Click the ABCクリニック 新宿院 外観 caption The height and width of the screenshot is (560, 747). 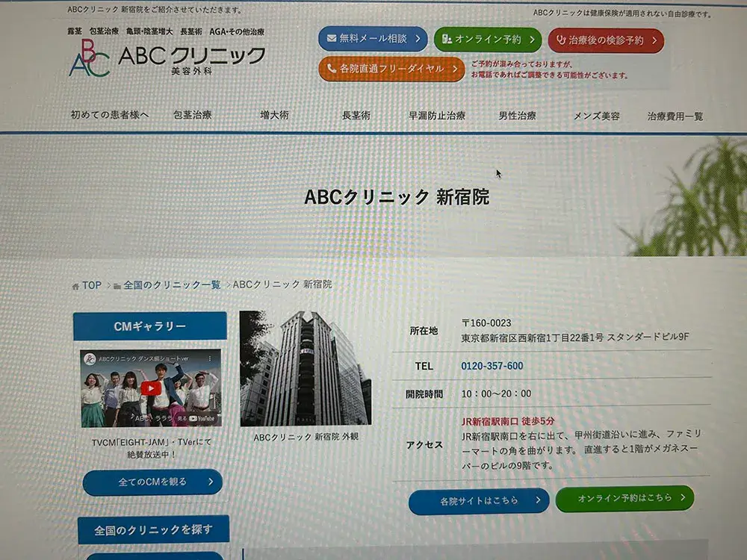[x=306, y=437]
